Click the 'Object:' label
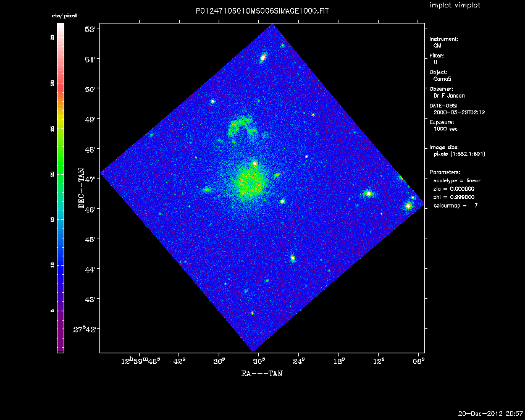525x420 pixels. [439, 72]
